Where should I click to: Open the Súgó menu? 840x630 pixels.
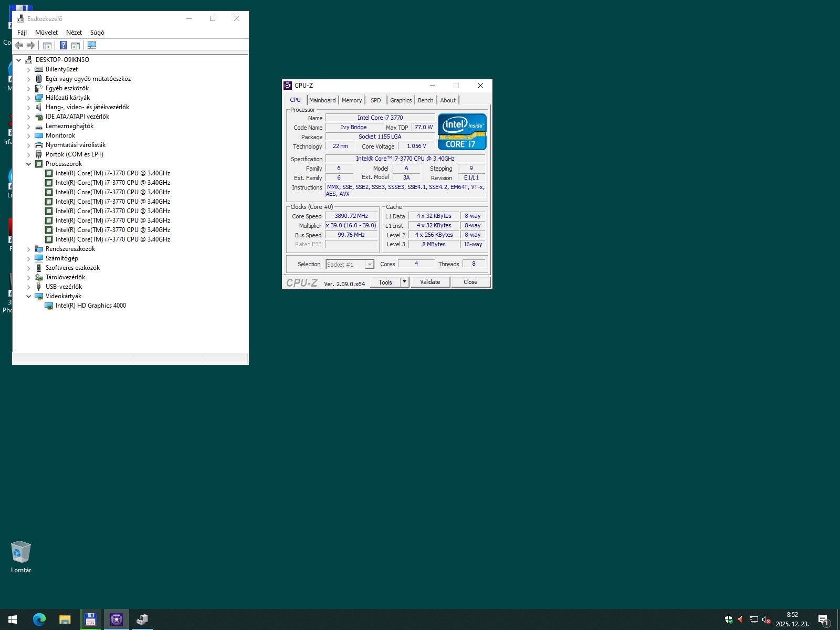click(x=97, y=33)
